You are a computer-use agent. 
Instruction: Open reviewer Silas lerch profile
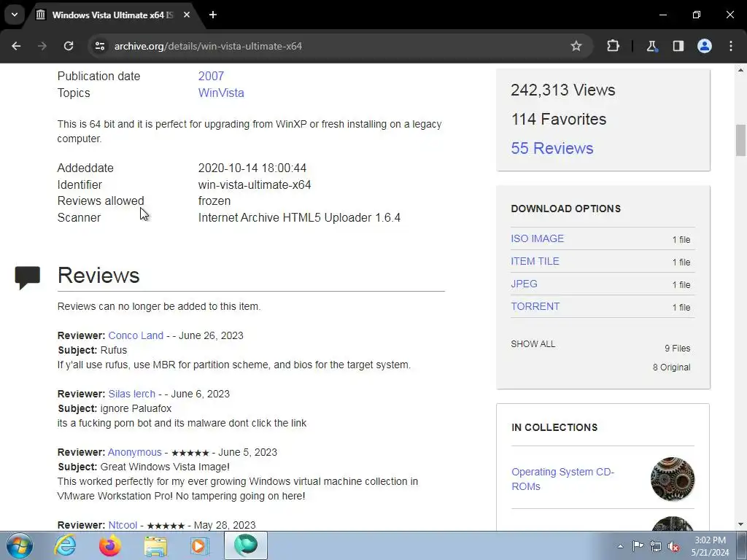tap(132, 394)
